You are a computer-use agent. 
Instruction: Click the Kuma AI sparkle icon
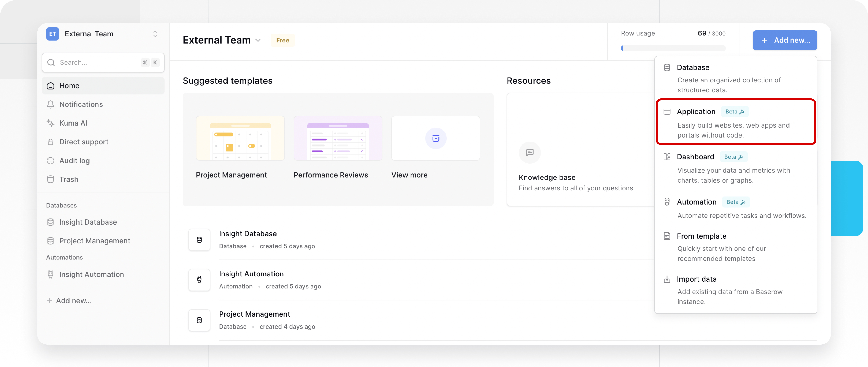click(50, 123)
